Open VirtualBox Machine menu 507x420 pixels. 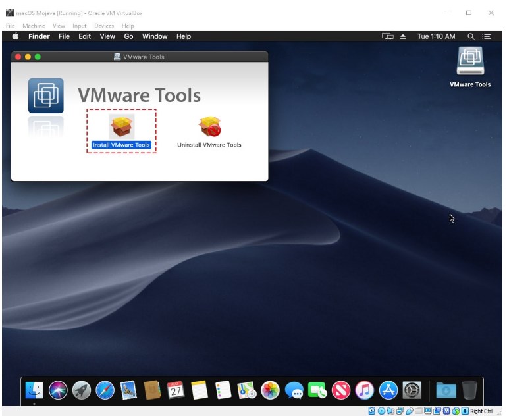pos(34,26)
